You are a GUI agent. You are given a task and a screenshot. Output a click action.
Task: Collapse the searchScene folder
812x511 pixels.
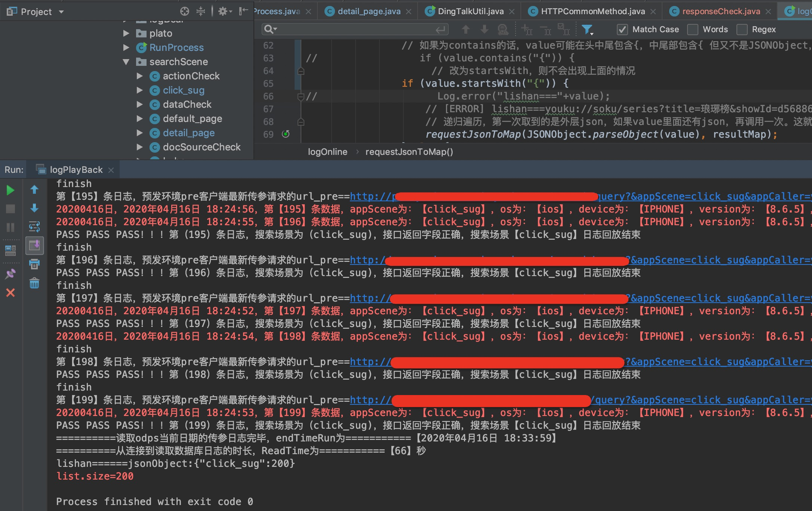[126, 62]
